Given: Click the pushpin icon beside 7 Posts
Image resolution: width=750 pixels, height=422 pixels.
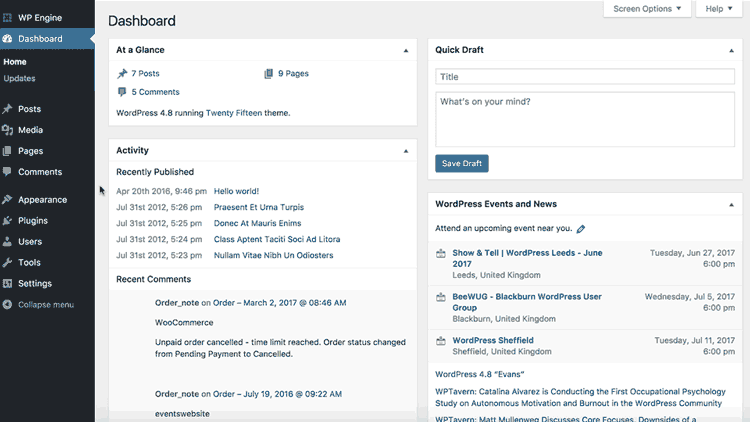Looking at the screenshot, I should coord(122,73).
